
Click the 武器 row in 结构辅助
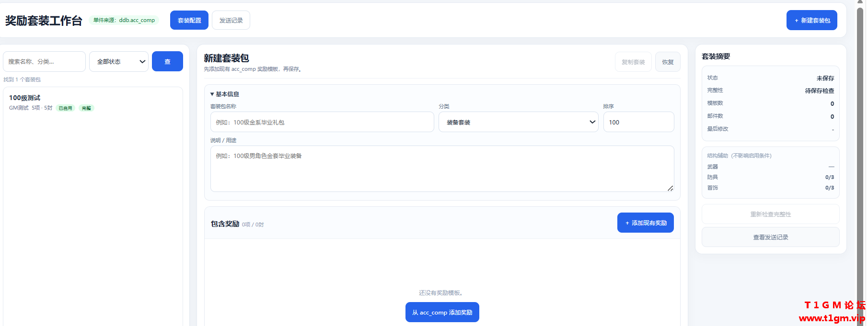(x=771, y=167)
